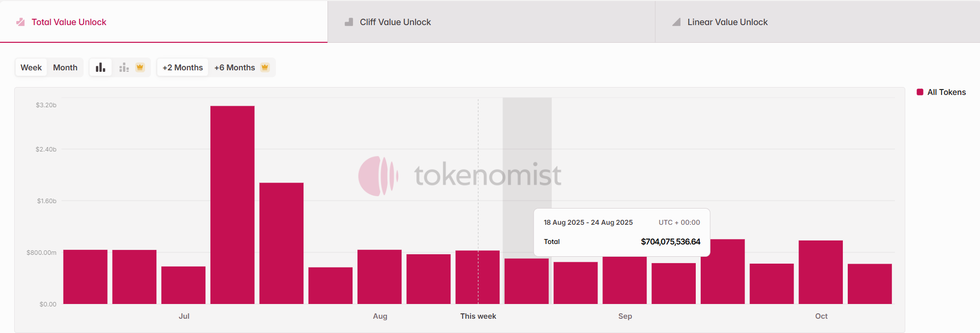Click the $3.20b y-axis label

pos(46,105)
